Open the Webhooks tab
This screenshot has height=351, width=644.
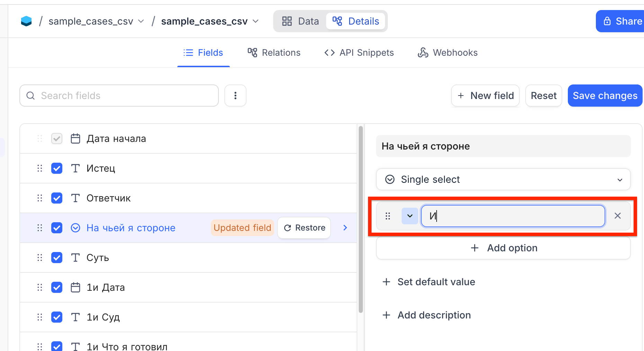pyautogui.click(x=448, y=53)
